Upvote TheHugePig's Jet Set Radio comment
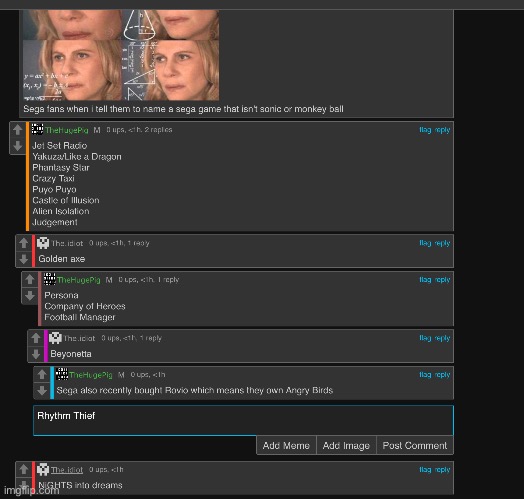Screen dimensions: 524x499 18,130
